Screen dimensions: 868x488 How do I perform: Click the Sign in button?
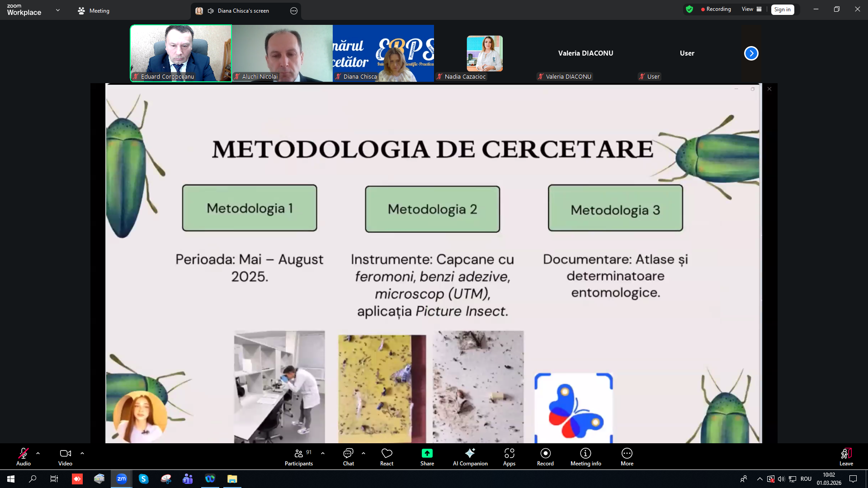[782, 9]
